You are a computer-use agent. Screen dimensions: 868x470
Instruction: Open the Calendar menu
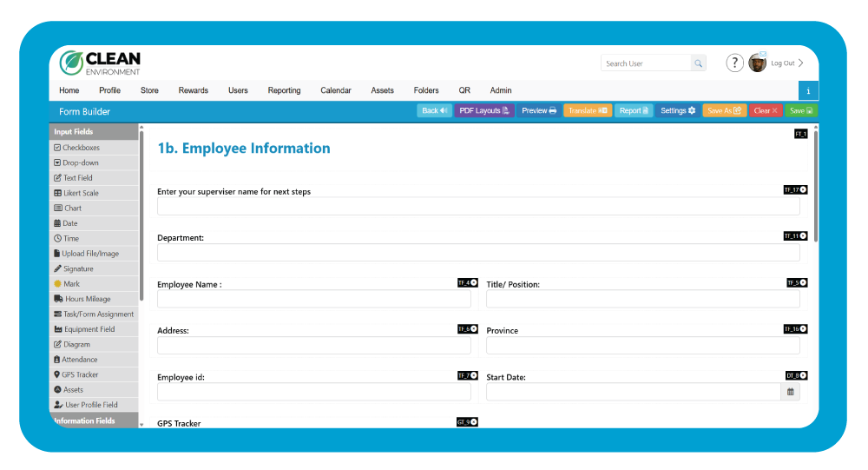pyautogui.click(x=335, y=90)
